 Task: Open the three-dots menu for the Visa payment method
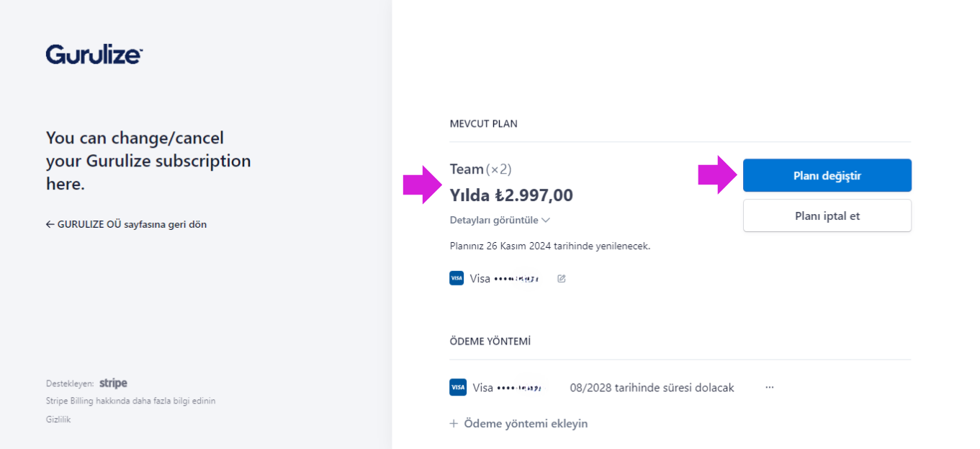(769, 388)
